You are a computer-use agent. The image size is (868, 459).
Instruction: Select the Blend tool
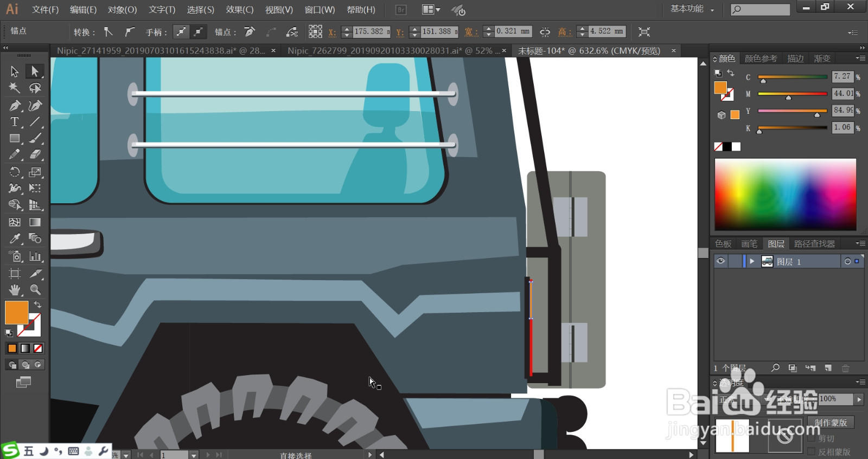tap(35, 238)
